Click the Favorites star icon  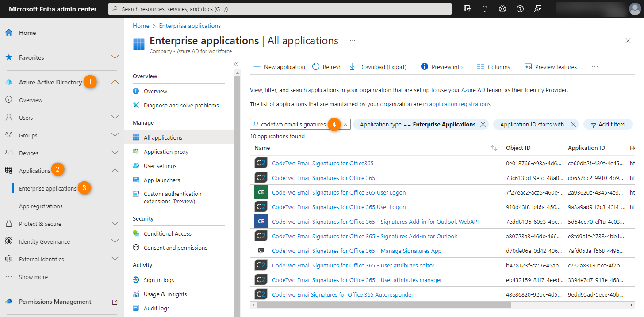[9, 57]
